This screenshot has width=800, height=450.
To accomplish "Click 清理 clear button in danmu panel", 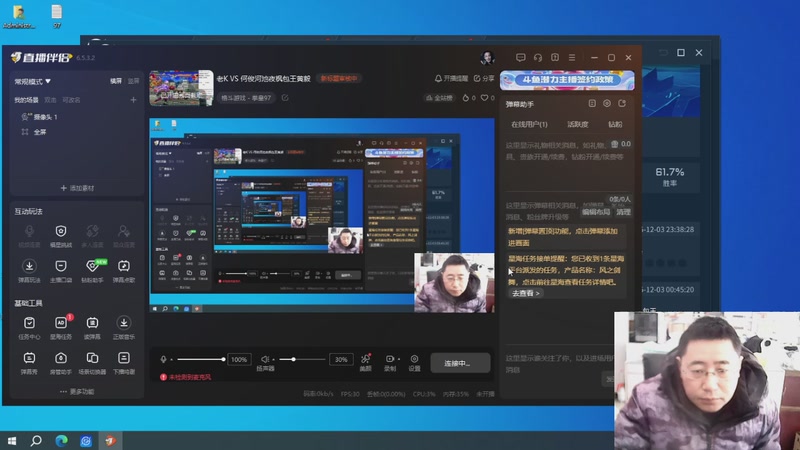I will click(x=623, y=212).
